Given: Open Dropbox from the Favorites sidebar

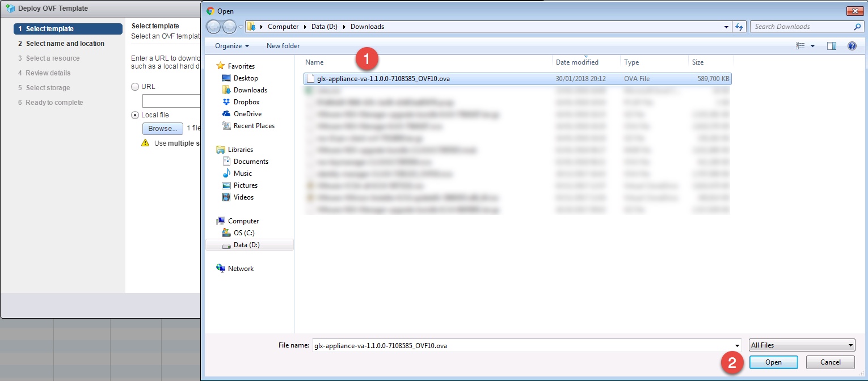Looking at the screenshot, I should [x=247, y=102].
